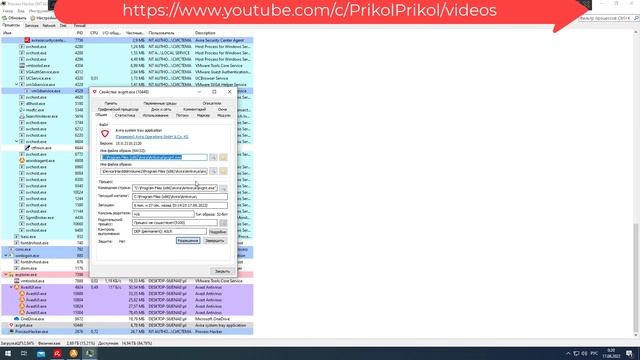The image size is (640, 360).
Task: Inspect the native image file name button
Action: pos(213,171)
